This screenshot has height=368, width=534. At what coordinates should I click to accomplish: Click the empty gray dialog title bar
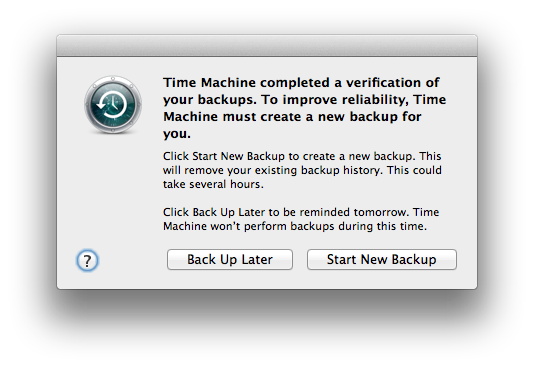[267, 46]
